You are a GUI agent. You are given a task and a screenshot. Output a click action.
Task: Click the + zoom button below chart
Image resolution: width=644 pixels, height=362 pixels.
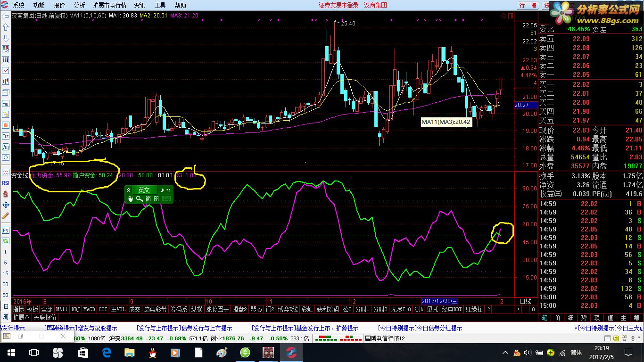click(519, 309)
